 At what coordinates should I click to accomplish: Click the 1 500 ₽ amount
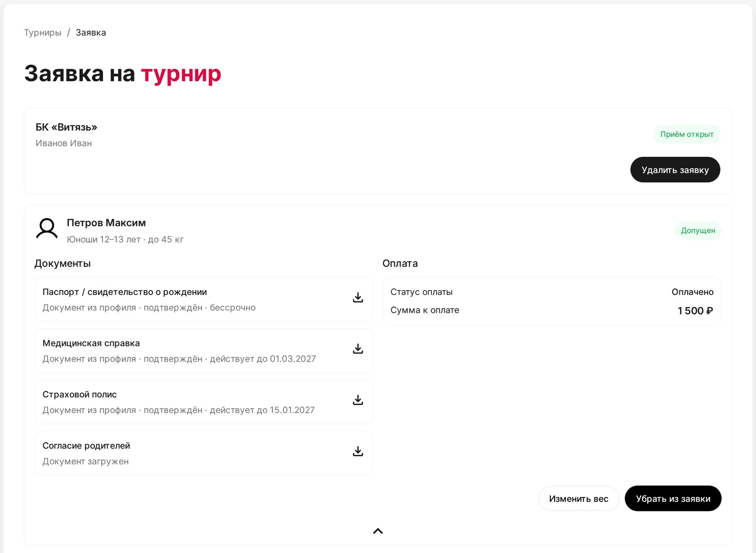(695, 311)
